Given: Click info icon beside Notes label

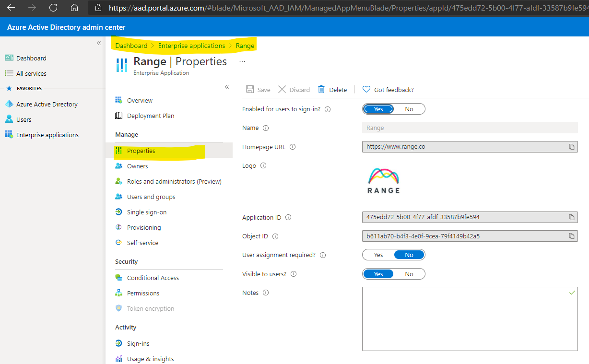Looking at the screenshot, I should point(266,293).
